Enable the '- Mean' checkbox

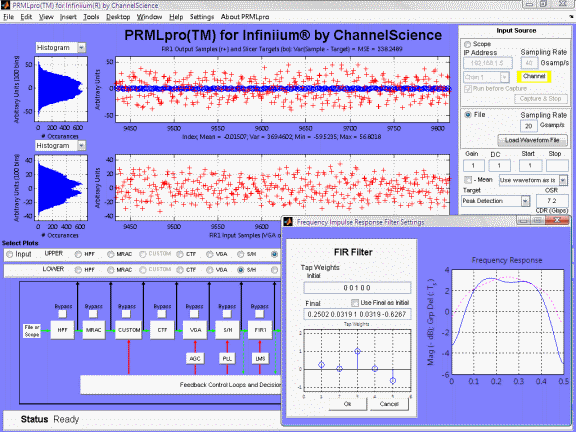(x=468, y=180)
